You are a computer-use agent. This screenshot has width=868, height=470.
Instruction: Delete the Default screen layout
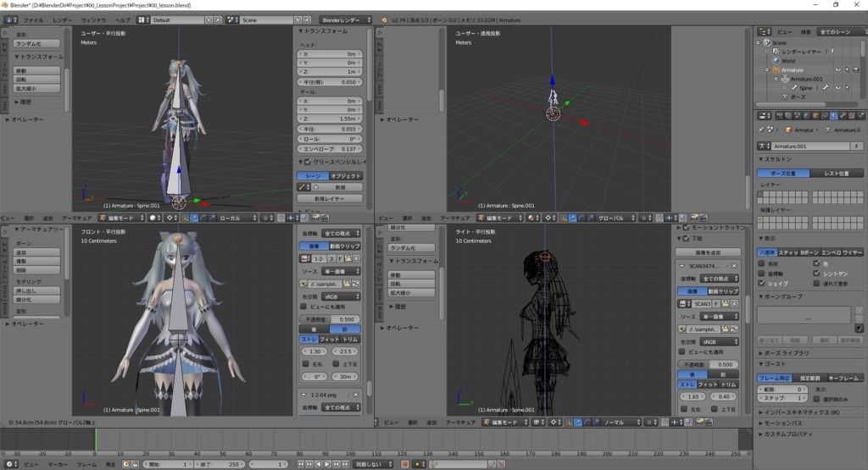(218, 20)
